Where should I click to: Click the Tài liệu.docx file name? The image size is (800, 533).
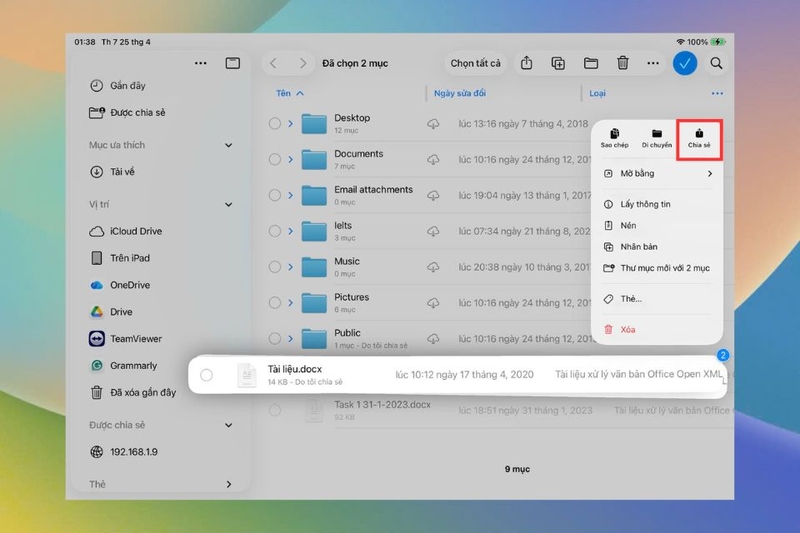294,369
